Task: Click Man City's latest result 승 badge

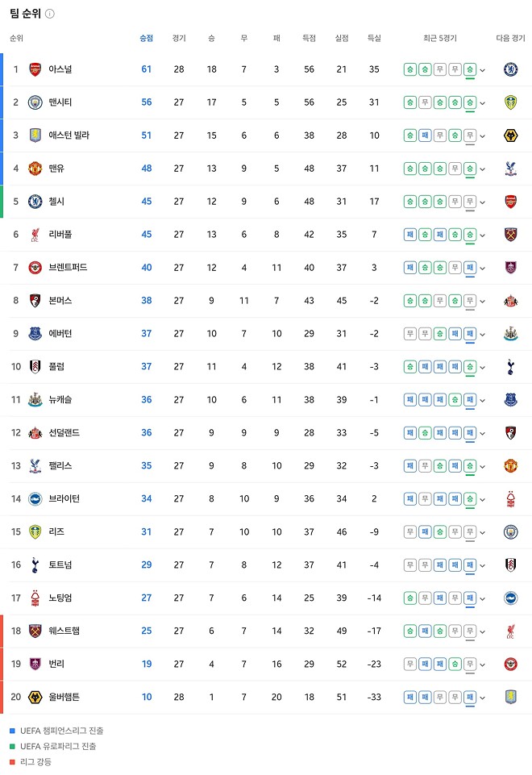Action: 470,102
